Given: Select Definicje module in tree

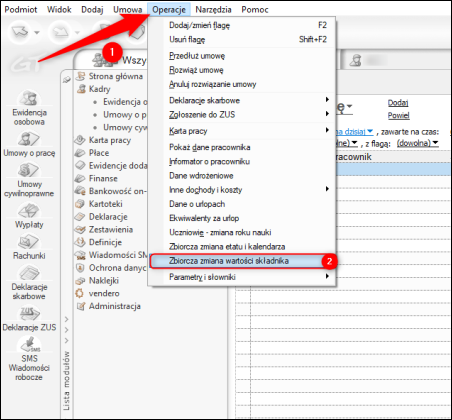Looking at the screenshot, I should pyautogui.click(x=105, y=242).
